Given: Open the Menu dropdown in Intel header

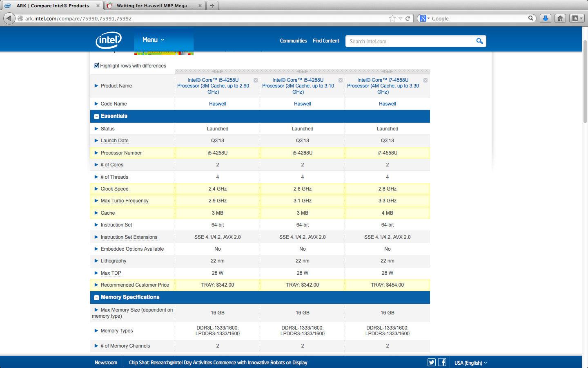Looking at the screenshot, I should (154, 40).
